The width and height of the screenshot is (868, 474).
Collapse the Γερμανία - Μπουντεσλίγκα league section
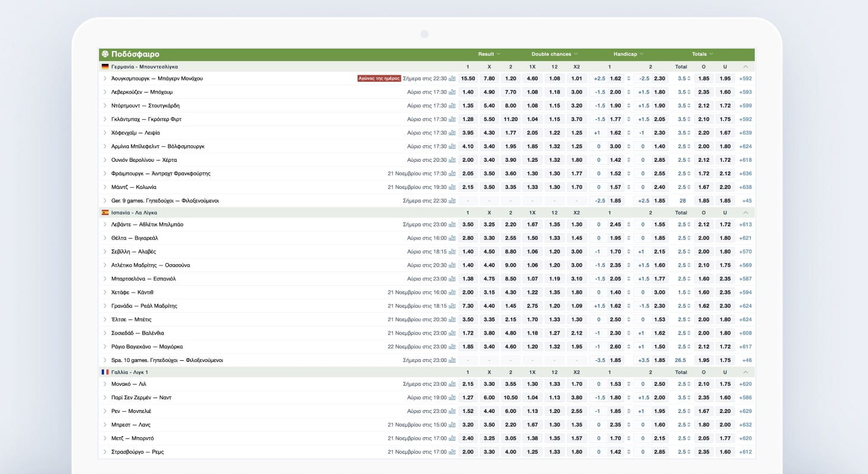tap(745, 67)
